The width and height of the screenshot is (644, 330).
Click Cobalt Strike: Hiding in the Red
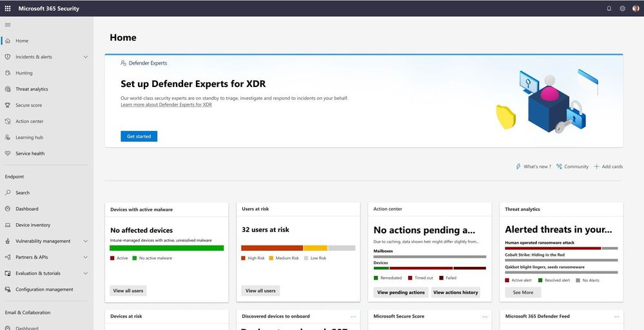pyautogui.click(x=535, y=255)
